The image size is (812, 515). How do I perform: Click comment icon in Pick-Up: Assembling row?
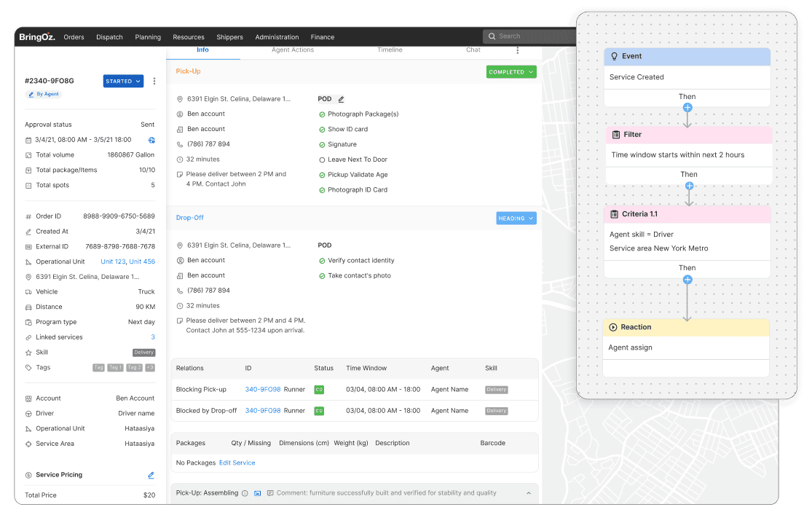270,494
